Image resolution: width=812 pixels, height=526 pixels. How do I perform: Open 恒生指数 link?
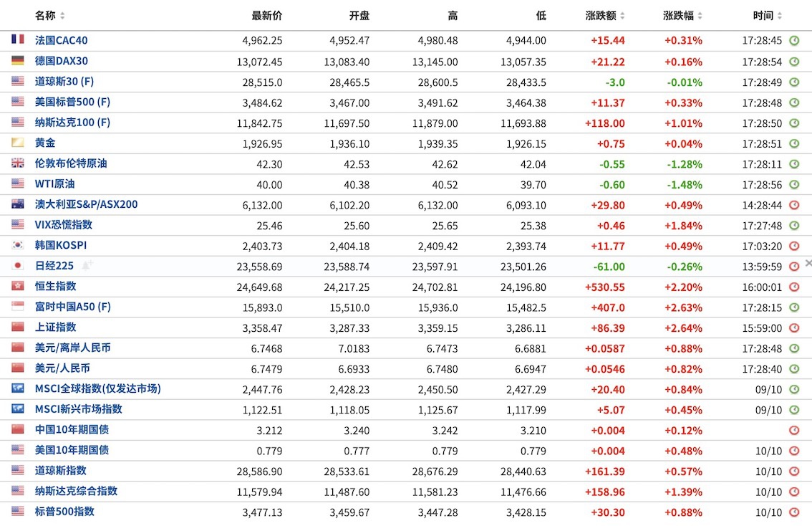pos(55,286)
